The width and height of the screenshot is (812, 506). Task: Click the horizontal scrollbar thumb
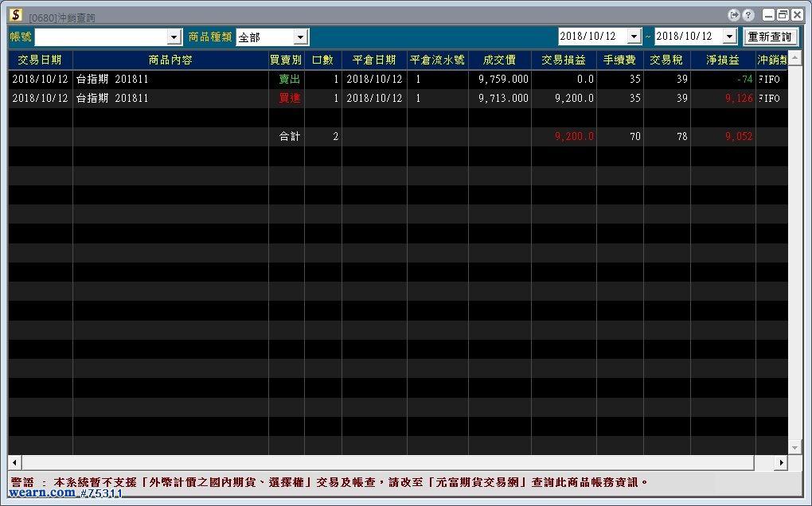pyautogui.click(x=388, y=462)
